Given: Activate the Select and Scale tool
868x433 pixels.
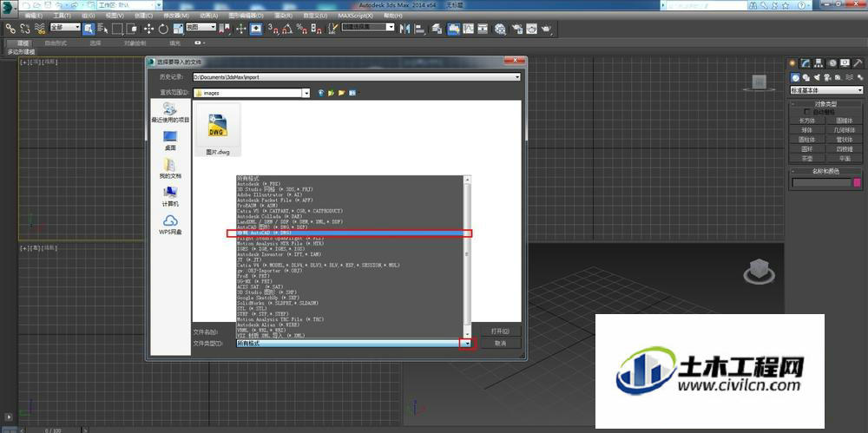Looking at the screenshot, I should coord(178,29).
